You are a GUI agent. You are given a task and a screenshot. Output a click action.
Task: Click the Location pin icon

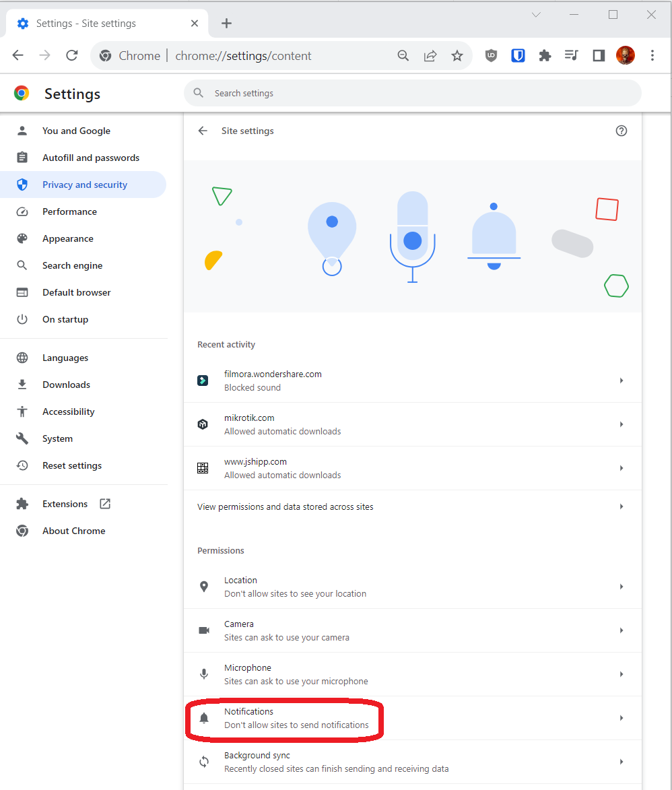204,587
